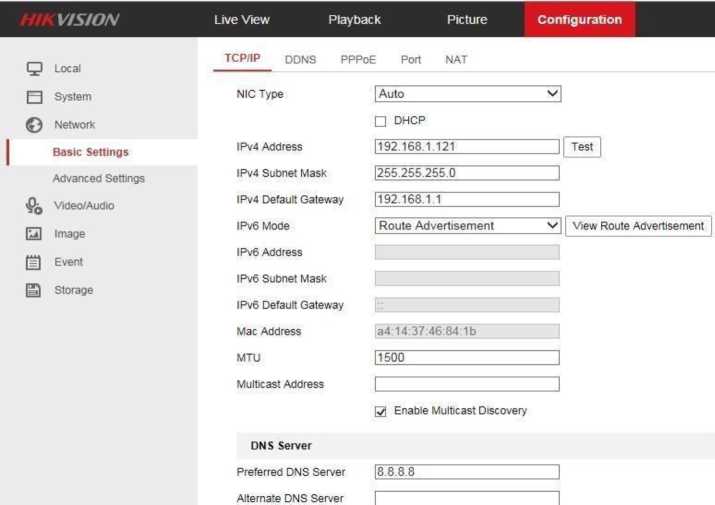This screenshot has height=505, width=715.
Task: Open Advanced Settings in the sidebar
Action: (x=98, y=179)
